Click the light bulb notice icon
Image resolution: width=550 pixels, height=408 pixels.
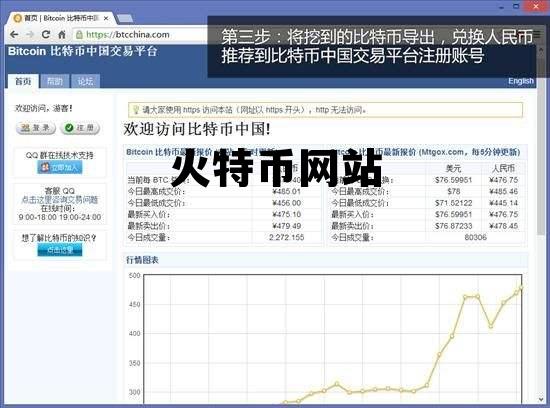(136, 109)
